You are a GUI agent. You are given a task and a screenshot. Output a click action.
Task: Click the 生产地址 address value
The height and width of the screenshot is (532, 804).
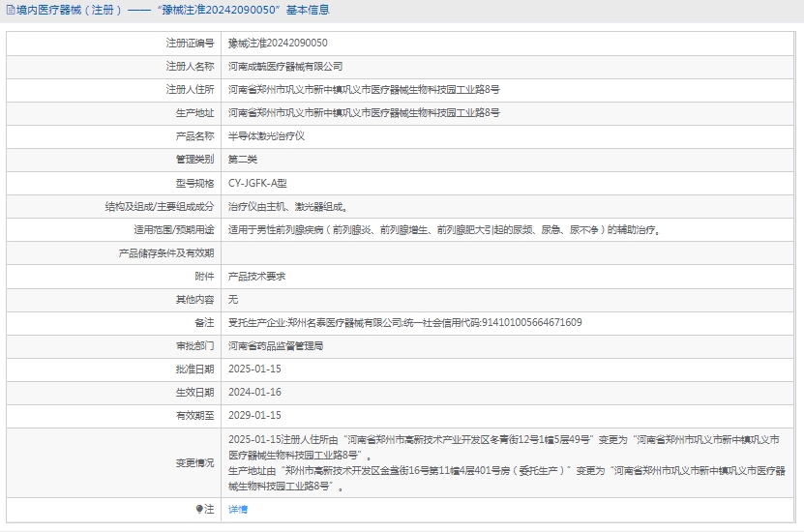pos(364,113)
